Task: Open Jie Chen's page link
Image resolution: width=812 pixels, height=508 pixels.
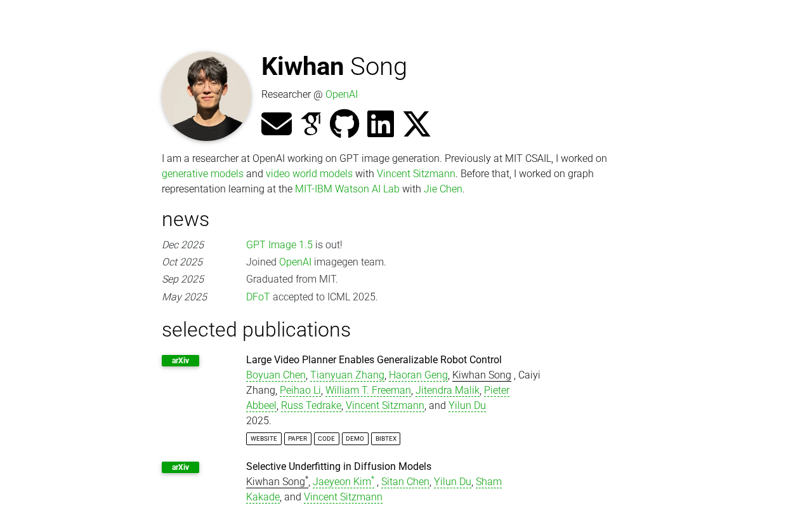Action: click(443, 189)
